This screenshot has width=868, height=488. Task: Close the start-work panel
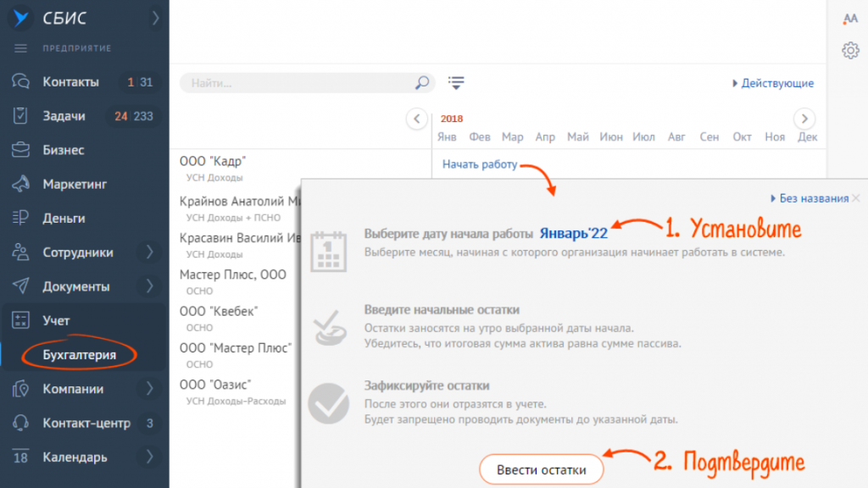pos(856,198)
